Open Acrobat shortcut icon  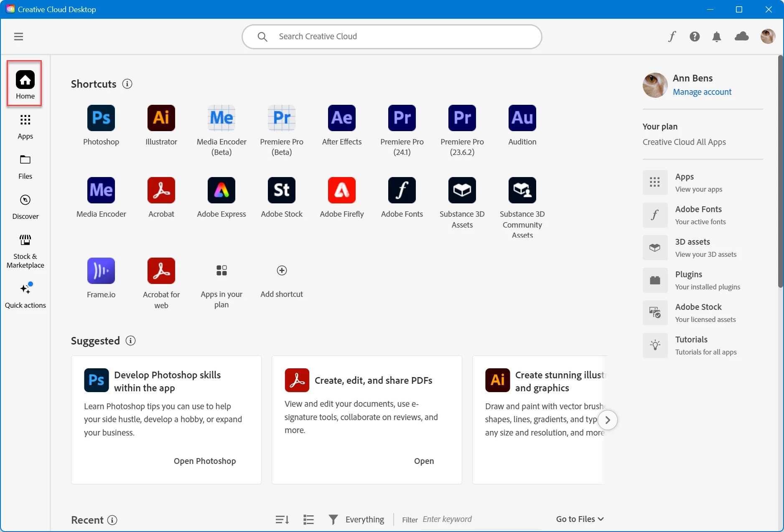pyautogui.click(x=161, y=190)
